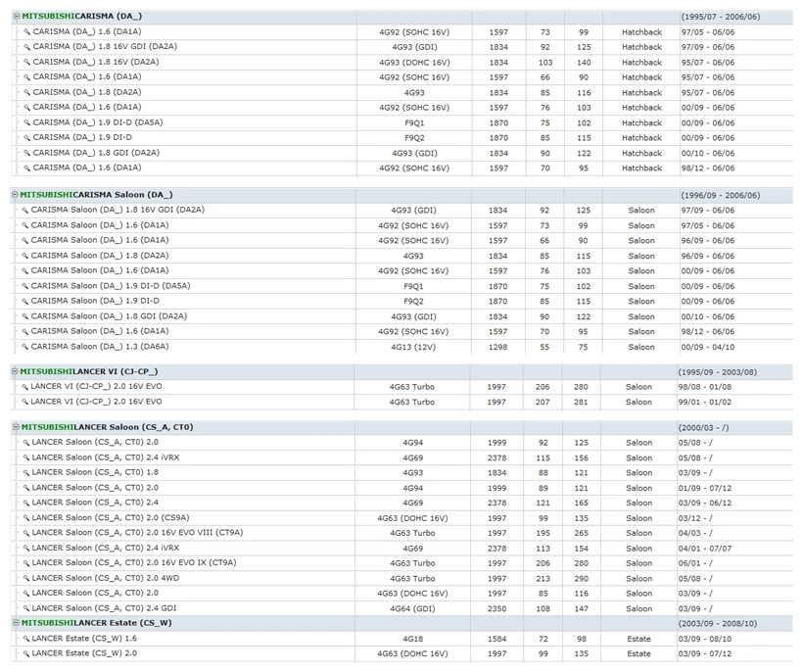Click magnifier icon beside LANCER Estate (CS_W) 2.0
803x672 pixels.
[25, 654]
